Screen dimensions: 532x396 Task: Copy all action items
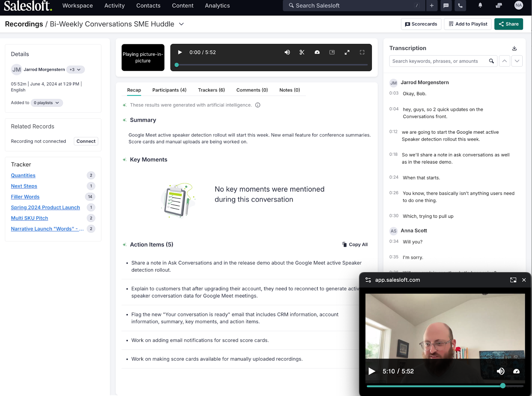tap(355, 244)
